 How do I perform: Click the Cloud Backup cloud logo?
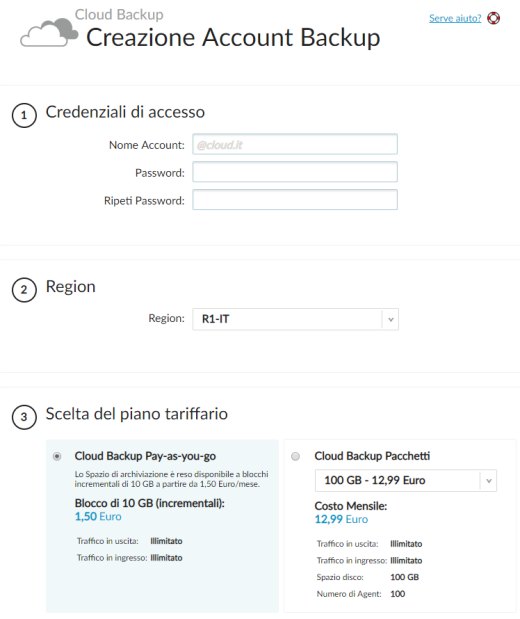pos(49,33)
